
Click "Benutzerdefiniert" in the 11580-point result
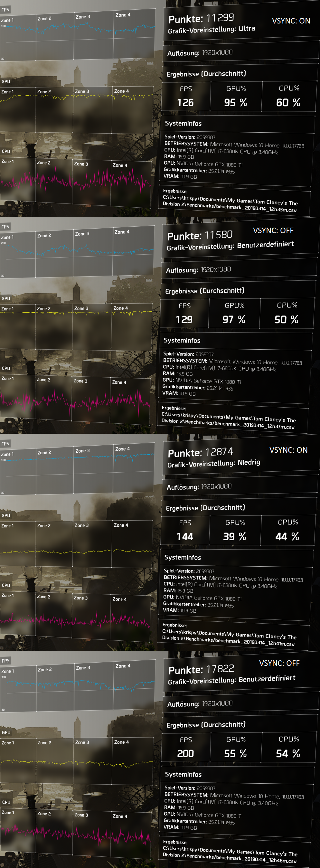(x=265, y=245)
